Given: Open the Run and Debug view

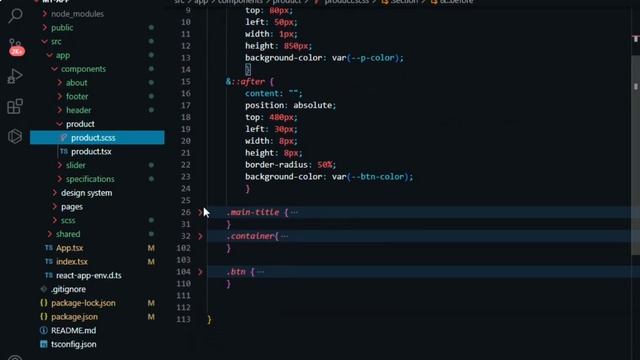Looking at the screenshot, I should (15, 76).
